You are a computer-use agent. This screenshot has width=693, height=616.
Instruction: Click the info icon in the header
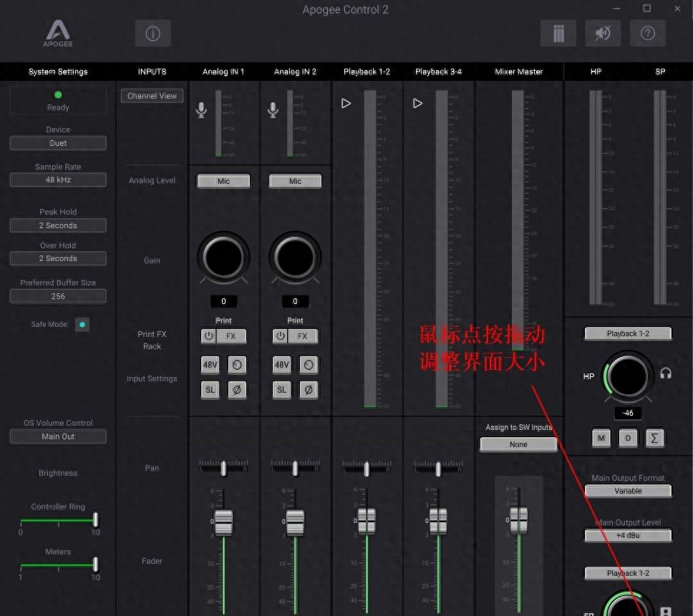(x=152, y=33)
